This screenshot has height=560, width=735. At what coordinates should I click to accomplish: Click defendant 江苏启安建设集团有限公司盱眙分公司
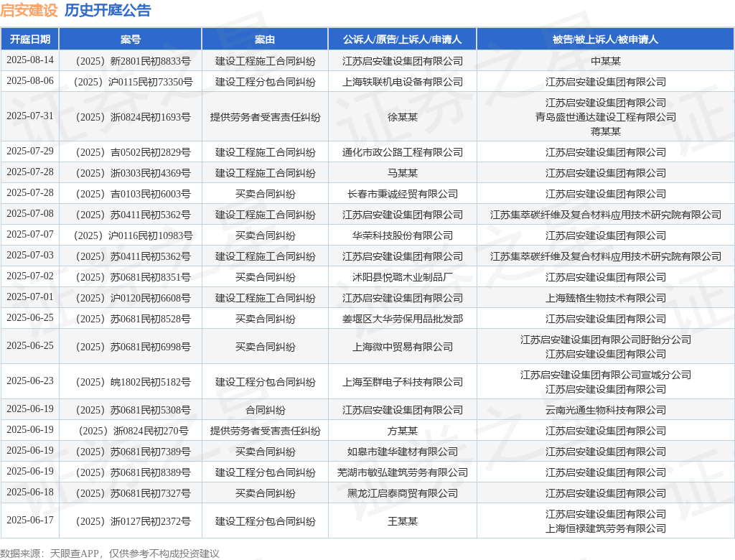[x=606, y=340]
